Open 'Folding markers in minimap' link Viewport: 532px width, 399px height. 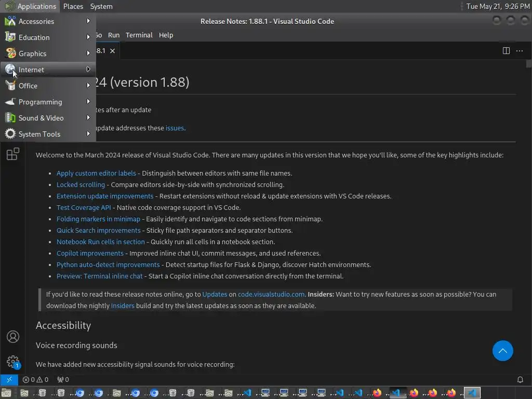(x=98, y=219)
